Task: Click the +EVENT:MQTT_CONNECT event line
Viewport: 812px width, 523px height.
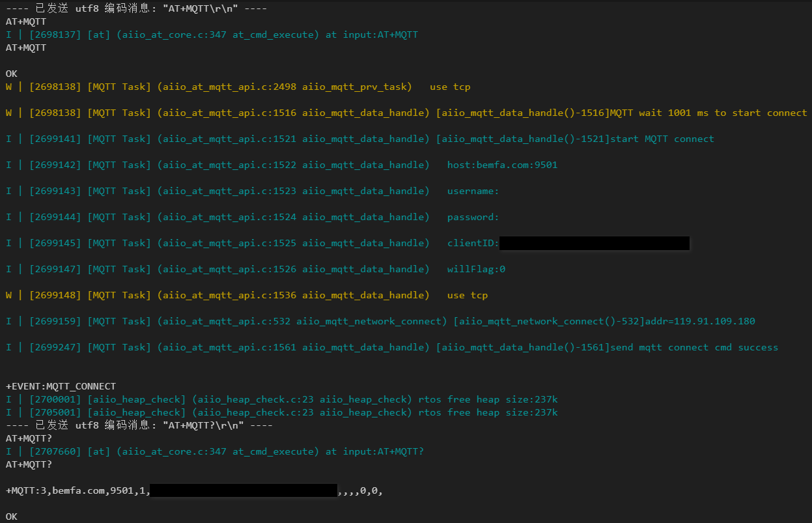Action: pyautogui.click(x=61, y=386)
